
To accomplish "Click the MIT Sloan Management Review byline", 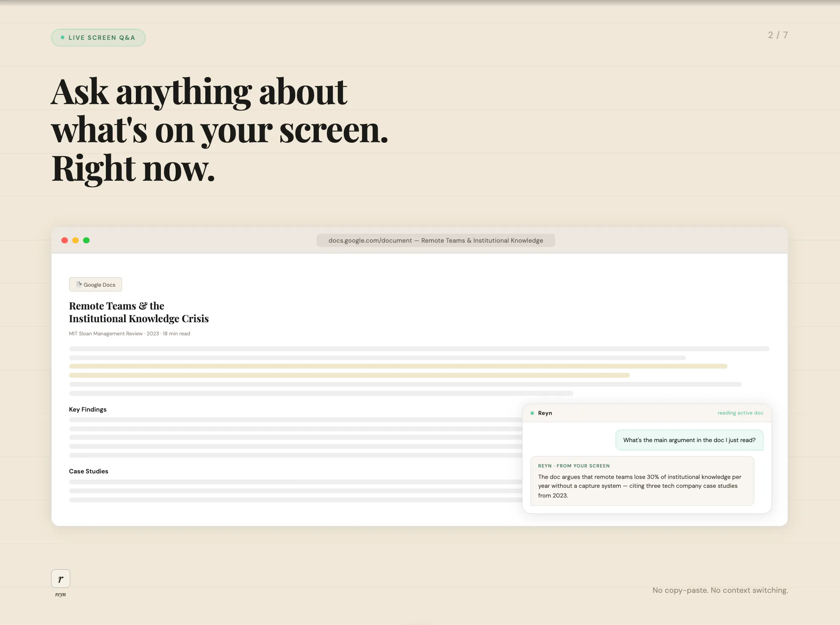I will coord(130,334).
